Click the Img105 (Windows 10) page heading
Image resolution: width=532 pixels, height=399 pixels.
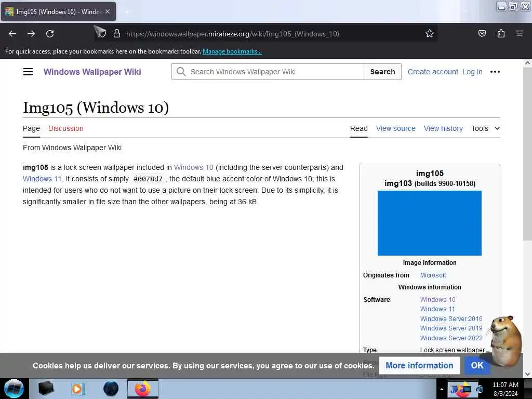(96, 107)
